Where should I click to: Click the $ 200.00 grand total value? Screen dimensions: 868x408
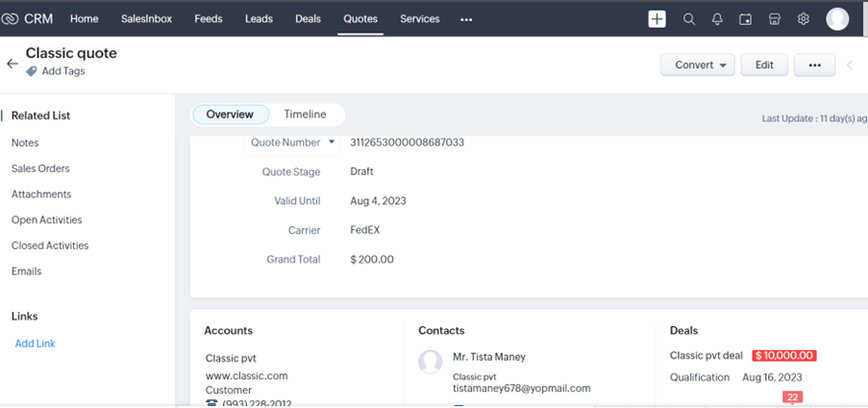pos(371,260)
